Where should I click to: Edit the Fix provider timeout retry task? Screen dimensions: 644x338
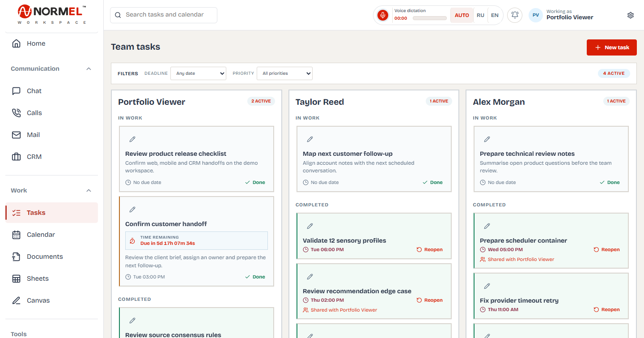tap(487, 286)
